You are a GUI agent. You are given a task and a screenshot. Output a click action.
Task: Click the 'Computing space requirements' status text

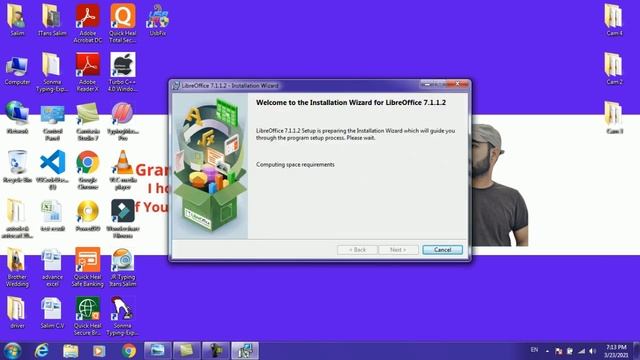click(x=295, y=164)
